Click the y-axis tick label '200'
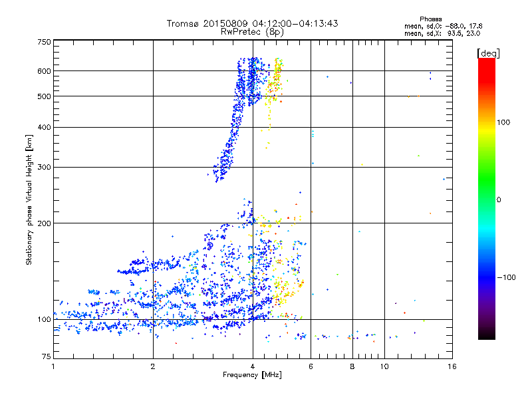Image resolution: width=532 pixels, height=399 pixels. click(x=45, y=223)
